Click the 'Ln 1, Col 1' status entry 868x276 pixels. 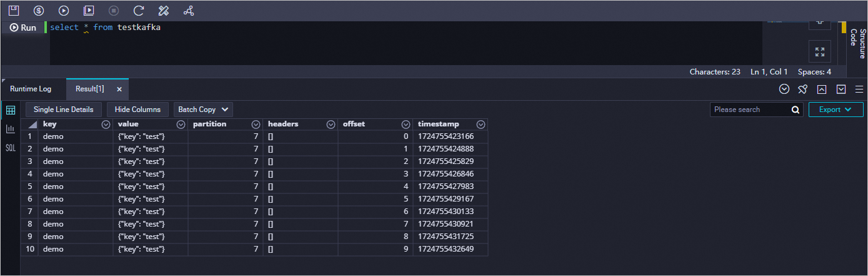tap(769, 72)
